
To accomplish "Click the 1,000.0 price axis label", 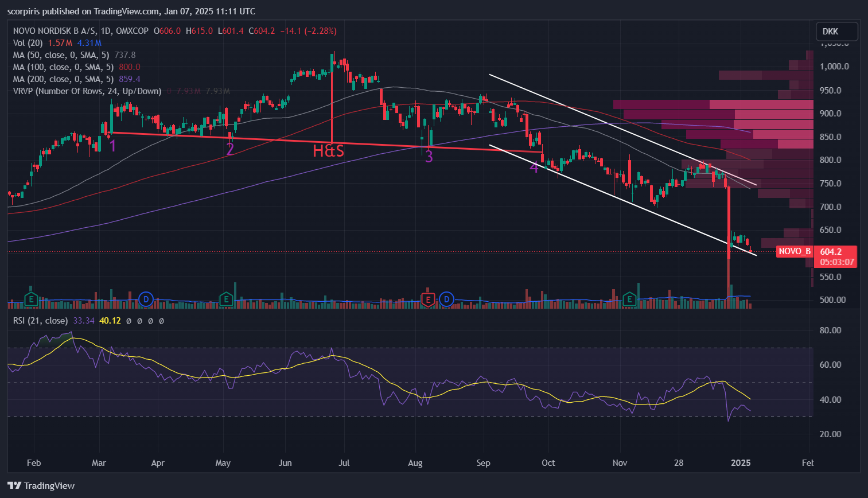I will tap(835, 67).
